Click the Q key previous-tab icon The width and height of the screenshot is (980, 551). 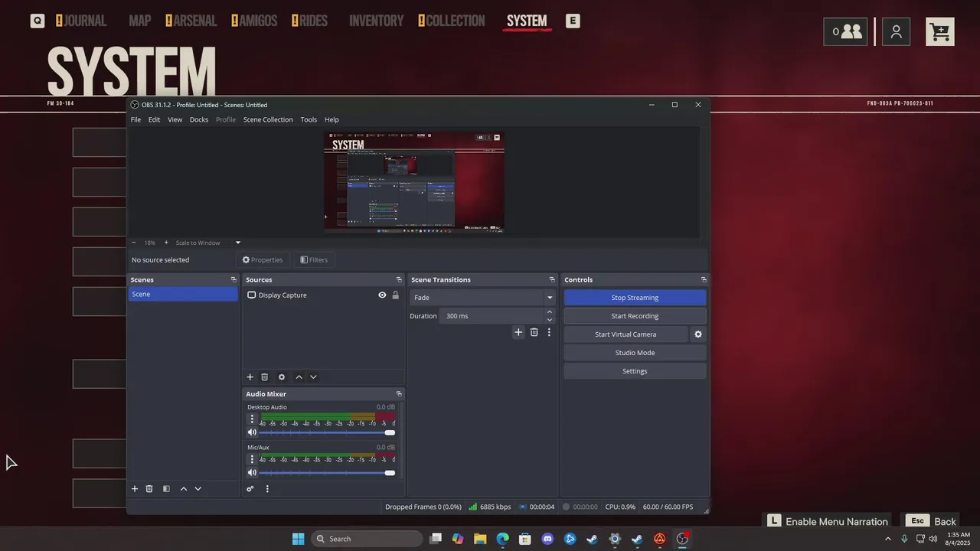tap(38, 21)
